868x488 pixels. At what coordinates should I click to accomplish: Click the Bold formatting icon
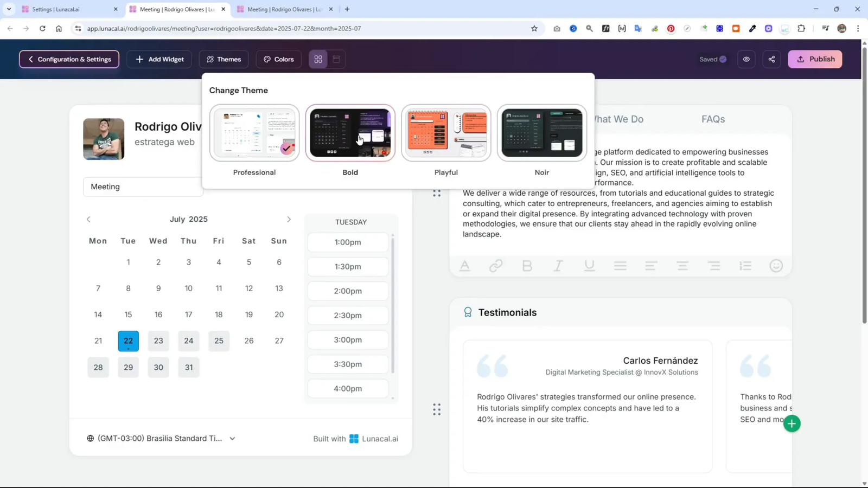[526, 265]
